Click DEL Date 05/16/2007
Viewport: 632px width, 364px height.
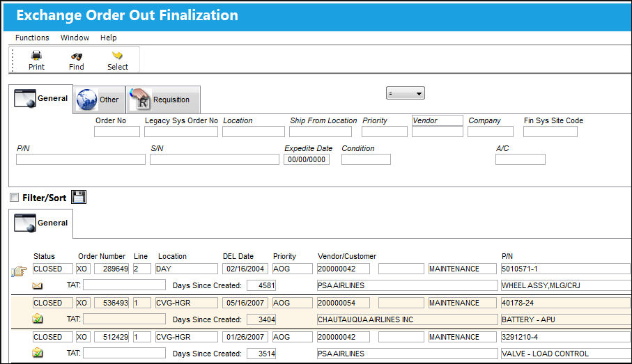[x=245, y=303]
